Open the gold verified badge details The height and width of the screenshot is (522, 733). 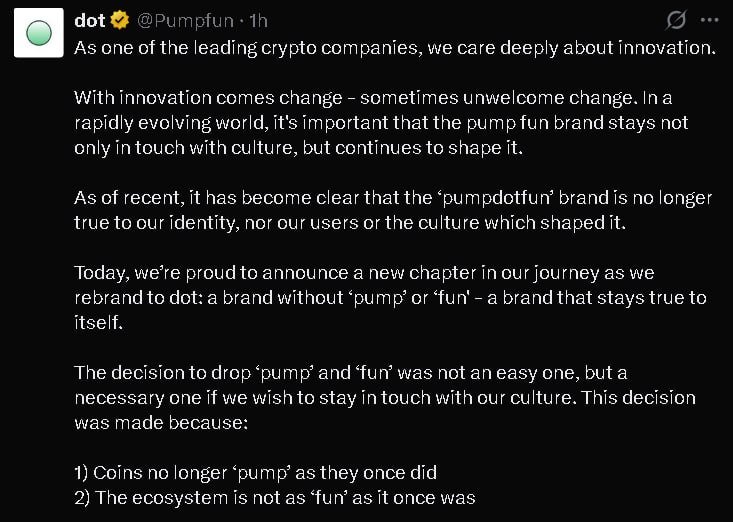[x=120, y=20]
